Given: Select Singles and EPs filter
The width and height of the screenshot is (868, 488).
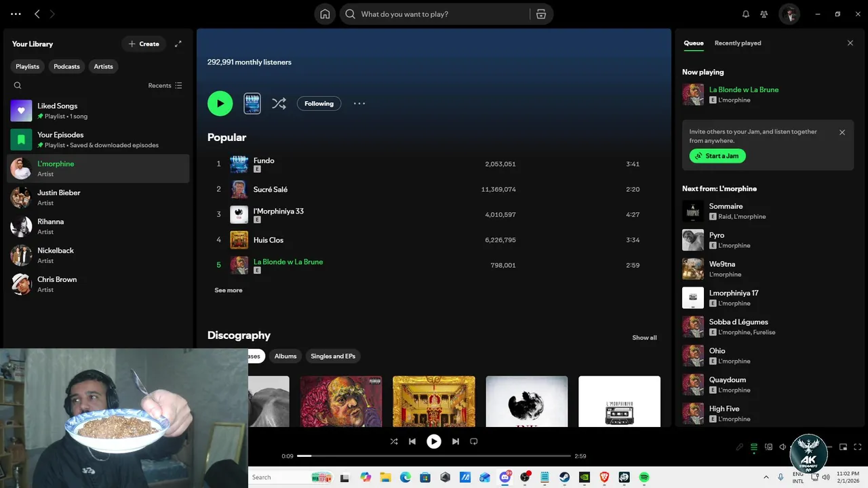Looking at the screenshot, I should pos(333,356).
